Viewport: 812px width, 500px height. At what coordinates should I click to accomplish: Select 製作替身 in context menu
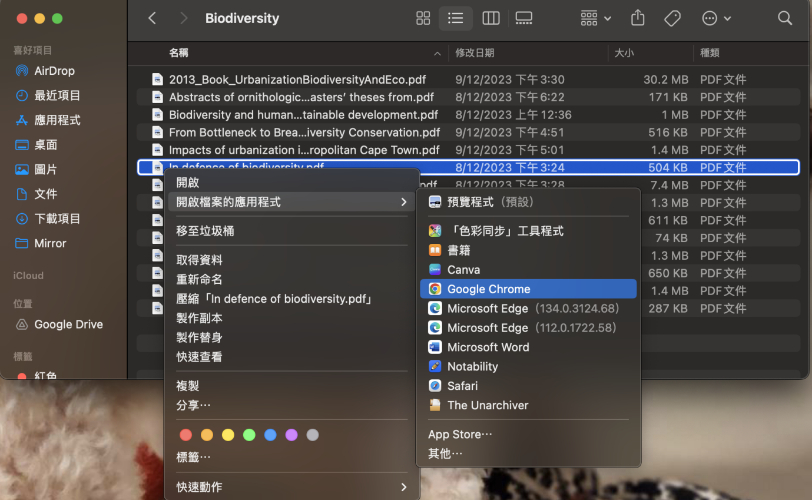[x=292, y=337]
